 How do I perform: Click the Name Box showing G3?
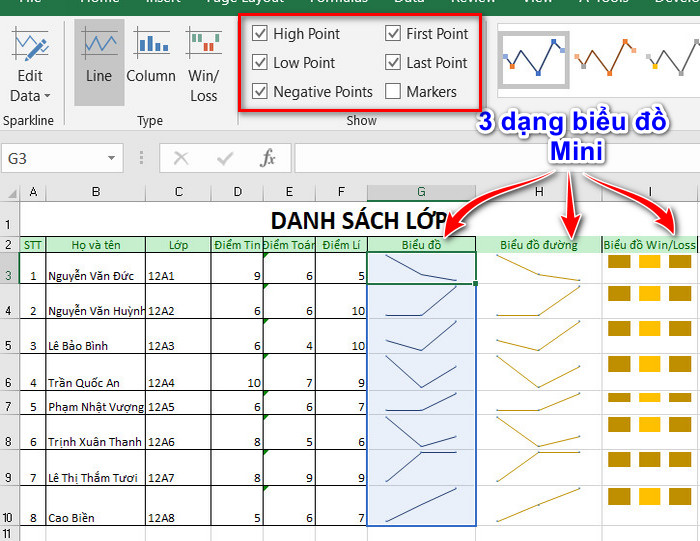tap(53, 158)
